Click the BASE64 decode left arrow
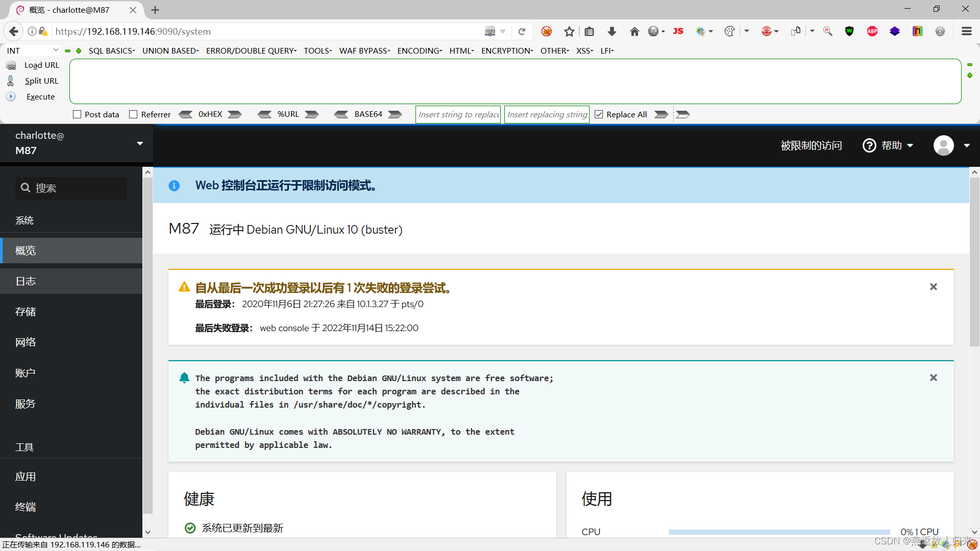 pyautogui.click(x=341, y=114)
